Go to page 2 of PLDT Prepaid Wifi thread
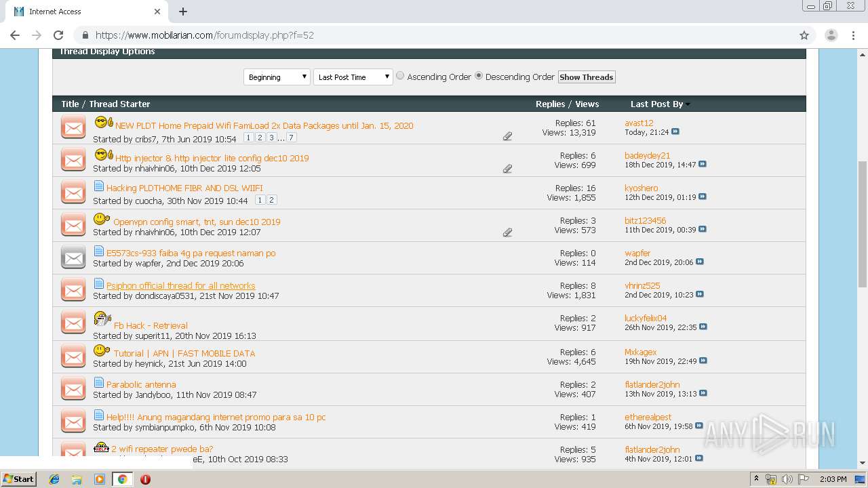Screen dimensions: 868x488 click(260, 138)
